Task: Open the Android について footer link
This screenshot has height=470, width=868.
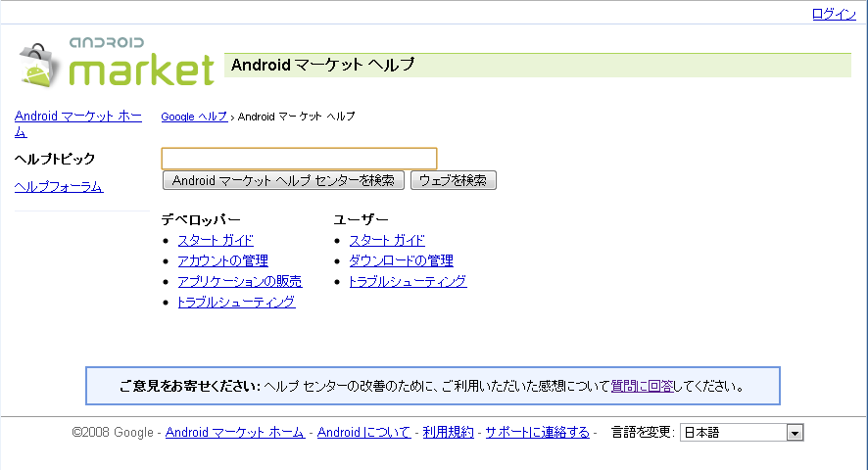Action: click(x=363, y=433)
